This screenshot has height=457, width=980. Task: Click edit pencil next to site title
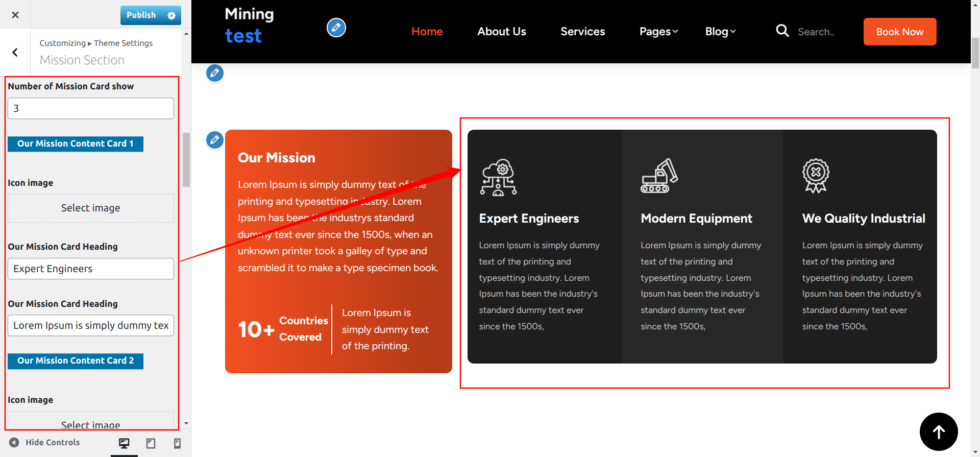pos(336,28)
